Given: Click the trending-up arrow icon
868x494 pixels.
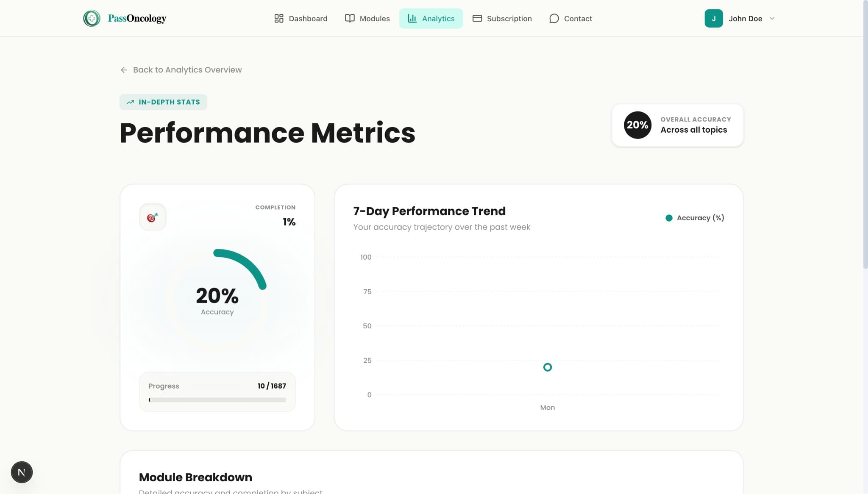Looking at the screenshot, I should click(x=130, y=102).
